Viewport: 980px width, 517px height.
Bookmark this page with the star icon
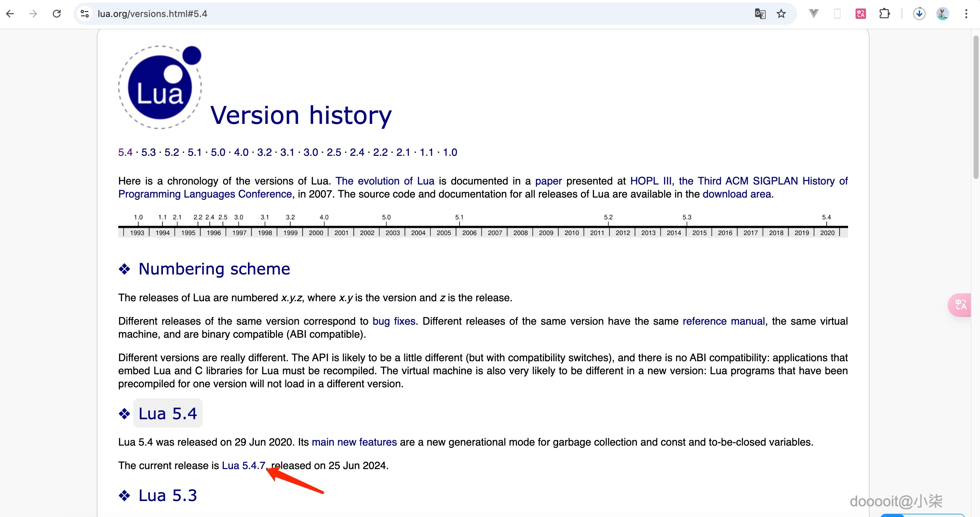click(781, 14)
